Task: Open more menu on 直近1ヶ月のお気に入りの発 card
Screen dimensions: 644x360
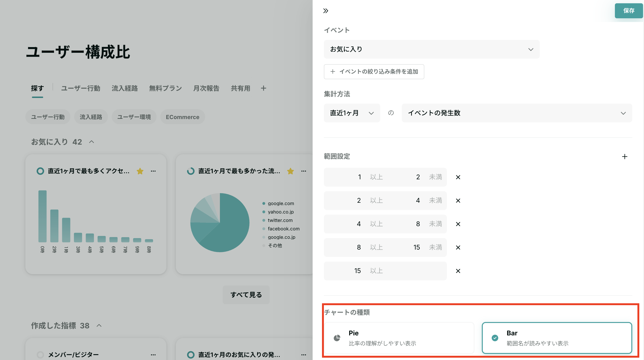Action: point(303,355)
